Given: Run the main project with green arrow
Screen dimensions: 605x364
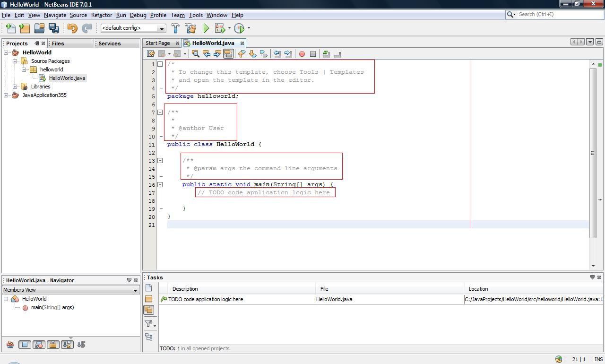Looking at the screenshot, I should click(x=206, y=28).
